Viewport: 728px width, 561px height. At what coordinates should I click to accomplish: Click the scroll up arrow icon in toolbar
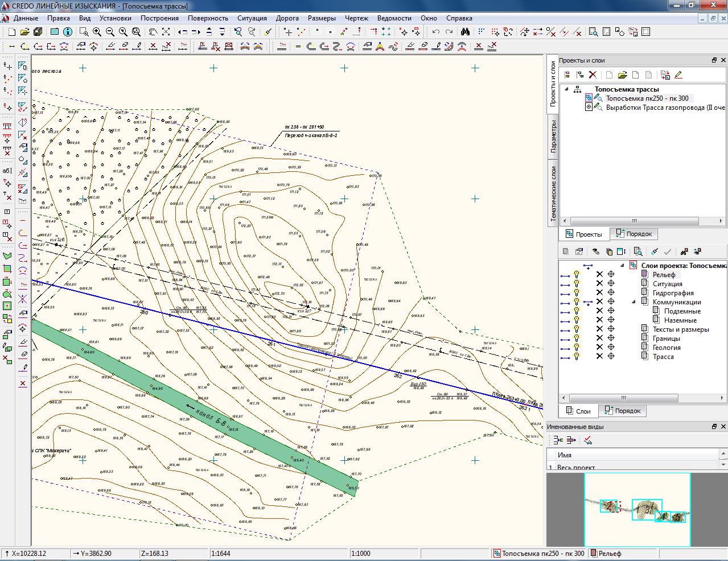point(209,32)
